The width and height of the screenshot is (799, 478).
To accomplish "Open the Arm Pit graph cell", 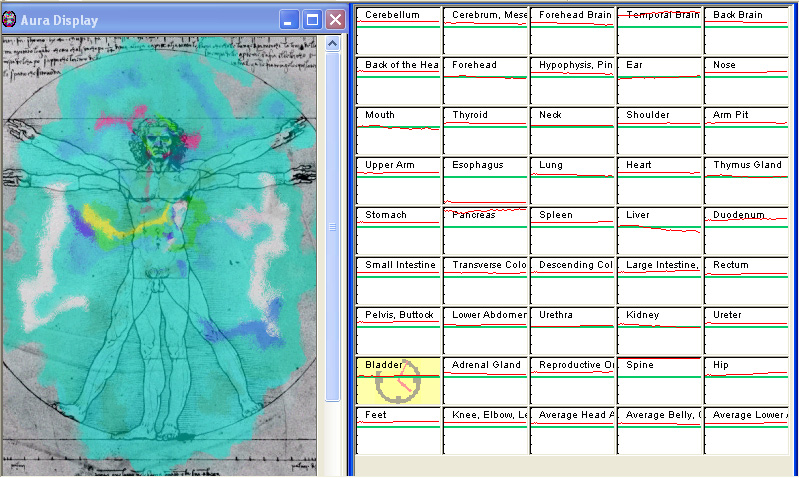I will (747, 130).
